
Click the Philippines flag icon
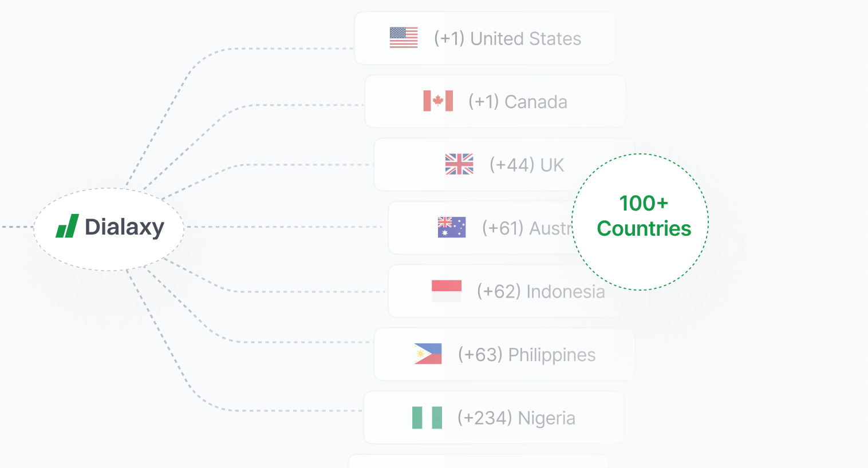(x=428, y=354)
